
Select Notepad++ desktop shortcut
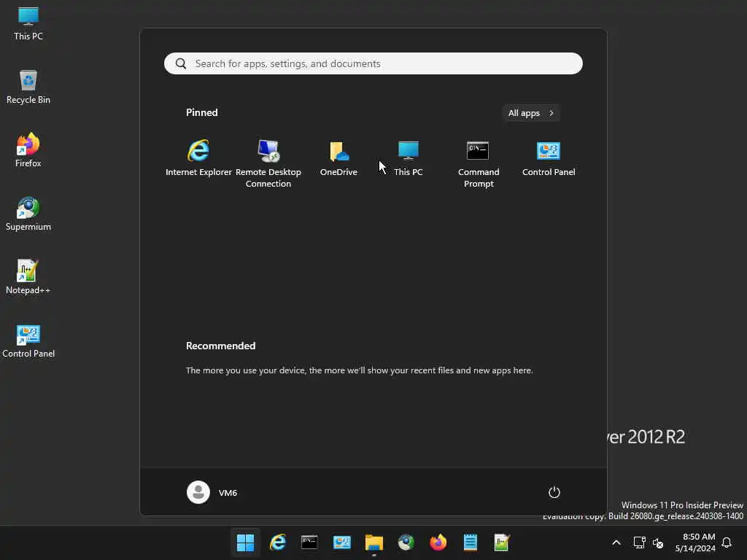pyautogui.click(x=28, y=277)
